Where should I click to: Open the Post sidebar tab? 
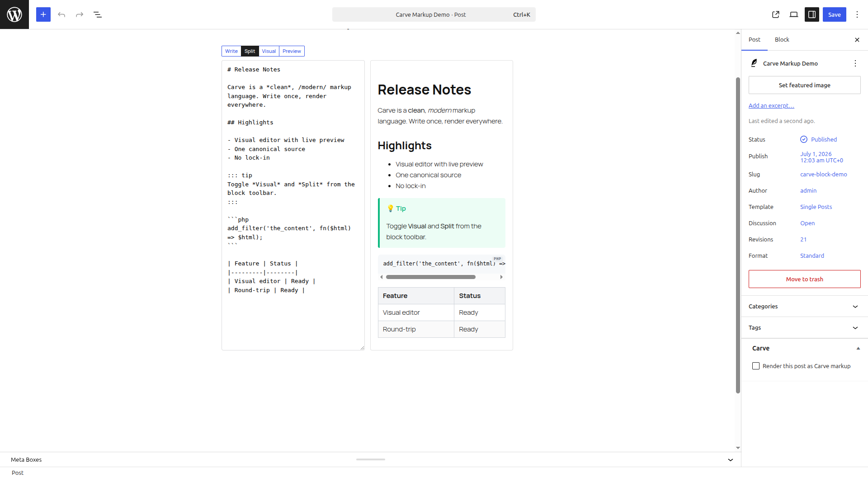tap(755, 40)
